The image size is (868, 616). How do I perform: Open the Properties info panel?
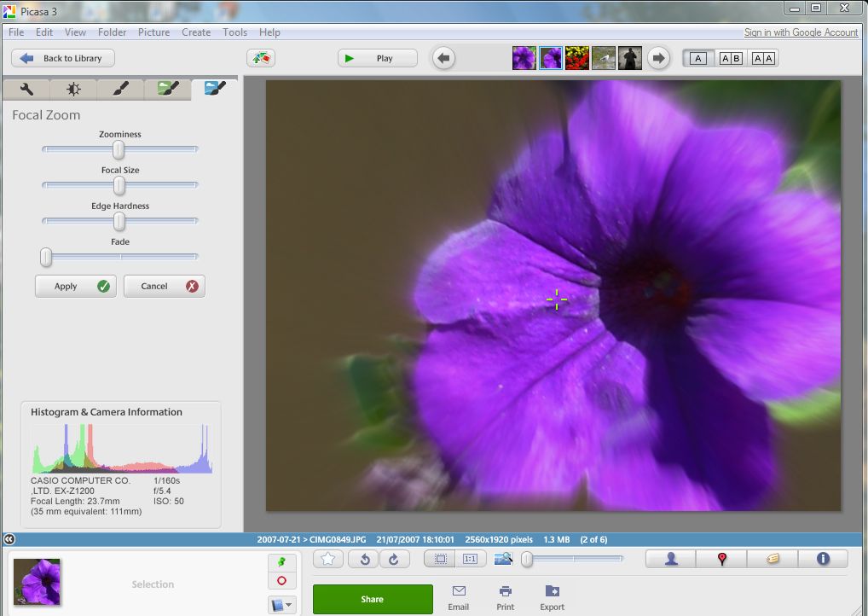823,559
